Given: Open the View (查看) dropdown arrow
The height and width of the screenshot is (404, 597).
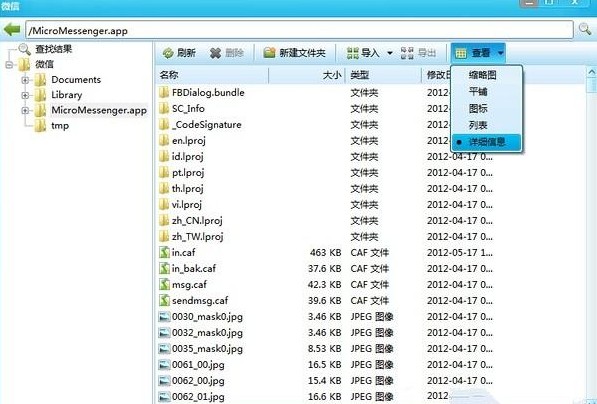Looking at the screenshot, I should (500, 53).
